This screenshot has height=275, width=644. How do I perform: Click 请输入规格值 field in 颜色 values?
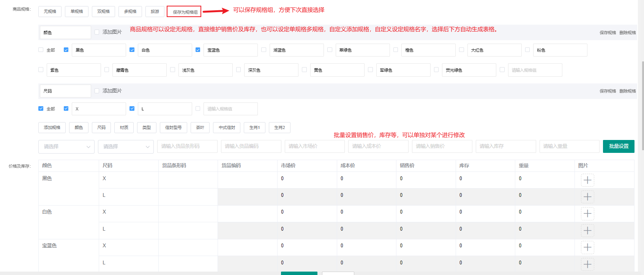coord(535,70)
